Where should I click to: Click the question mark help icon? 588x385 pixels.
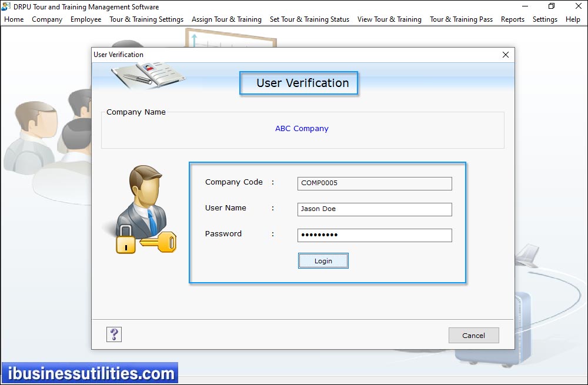coord(114,334)
